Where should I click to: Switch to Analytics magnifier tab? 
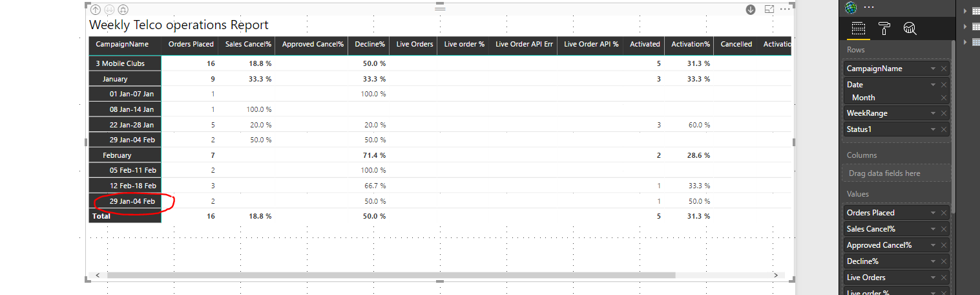click(x=910, y=28)
